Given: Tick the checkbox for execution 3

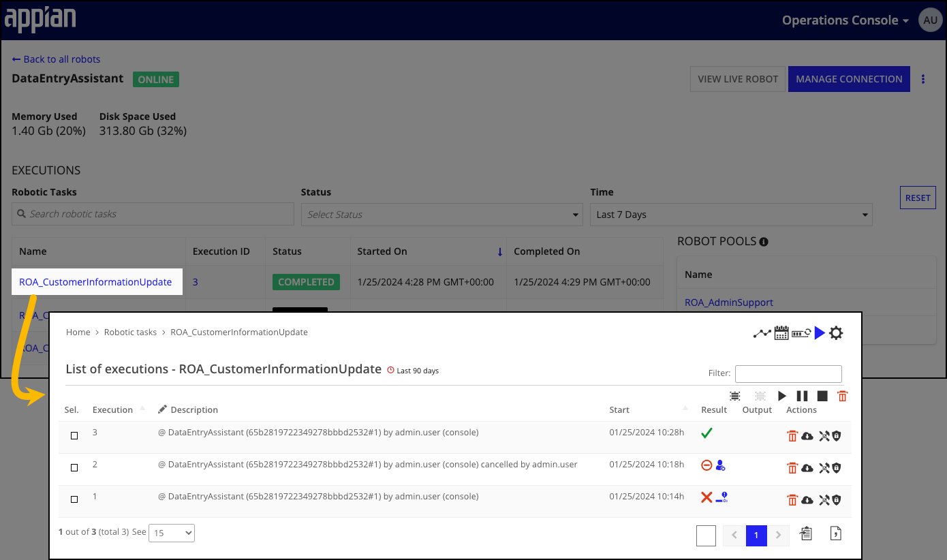Looking at the screenshot, I should (x=74, y=435).
